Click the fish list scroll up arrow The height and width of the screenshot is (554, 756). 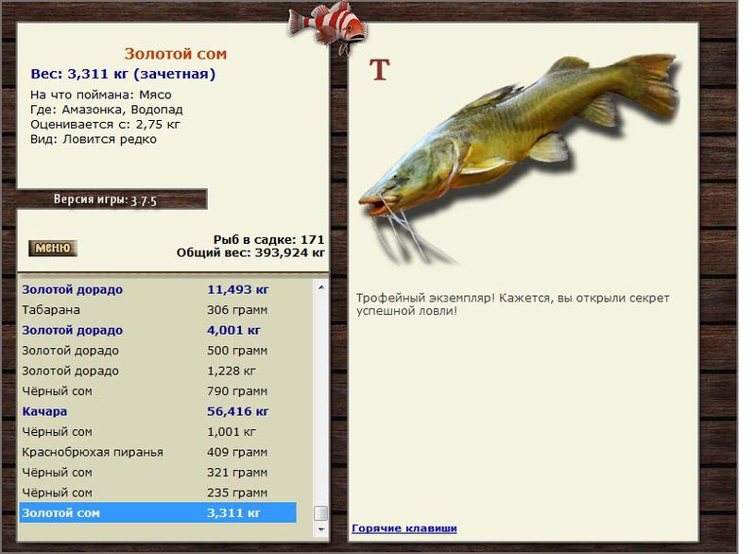(x=321, y=287)
